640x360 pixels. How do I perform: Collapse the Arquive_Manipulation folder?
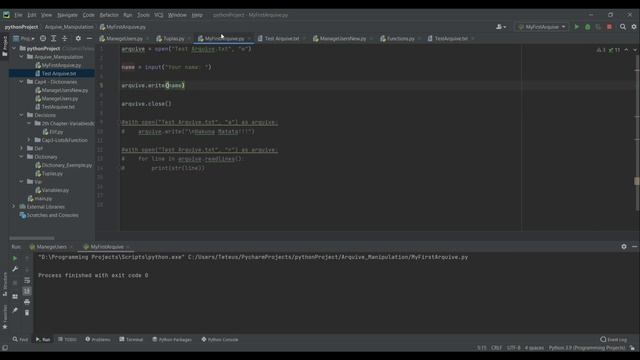coord(22,57)
